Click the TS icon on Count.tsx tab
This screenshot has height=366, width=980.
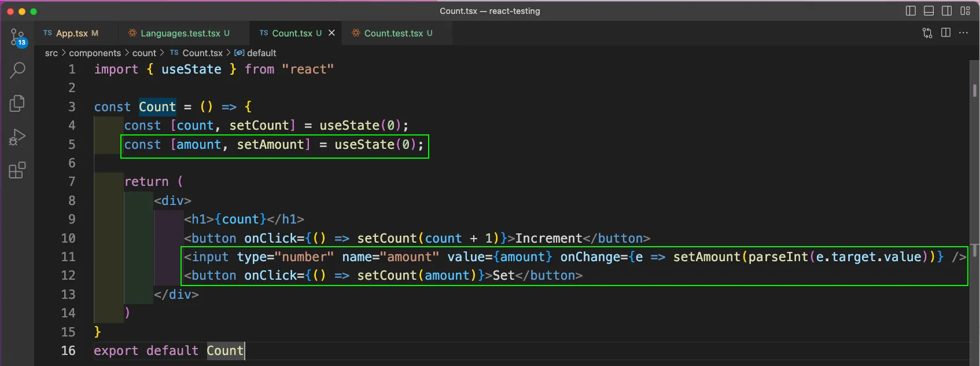264,33
